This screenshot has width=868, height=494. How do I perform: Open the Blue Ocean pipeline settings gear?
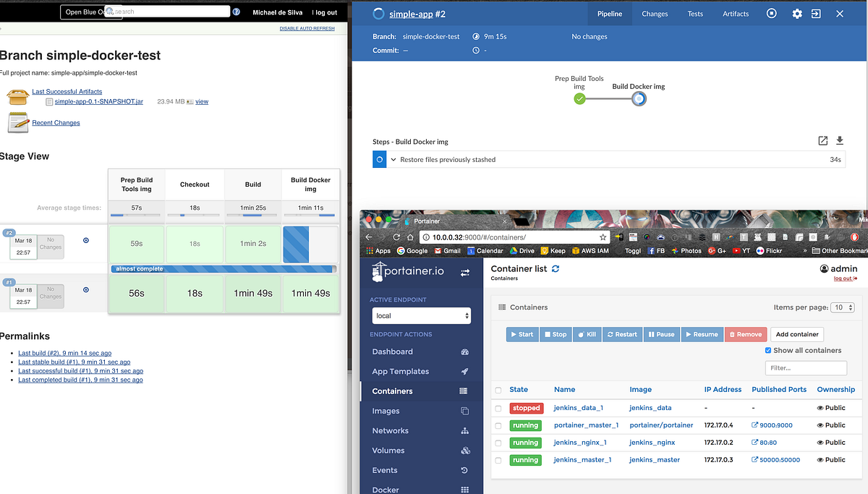[x=796, y=13]
